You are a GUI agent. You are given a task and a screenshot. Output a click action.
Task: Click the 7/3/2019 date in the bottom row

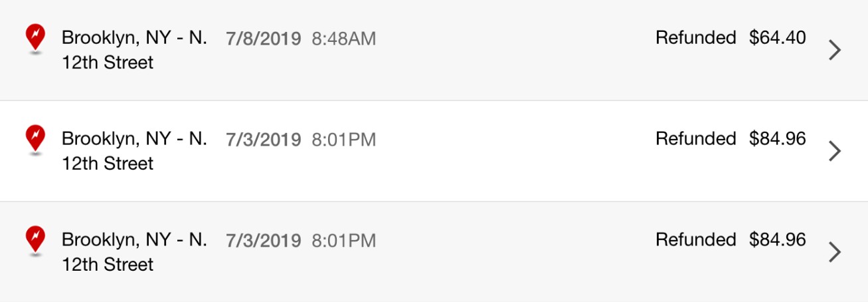[x=264, y=240]
